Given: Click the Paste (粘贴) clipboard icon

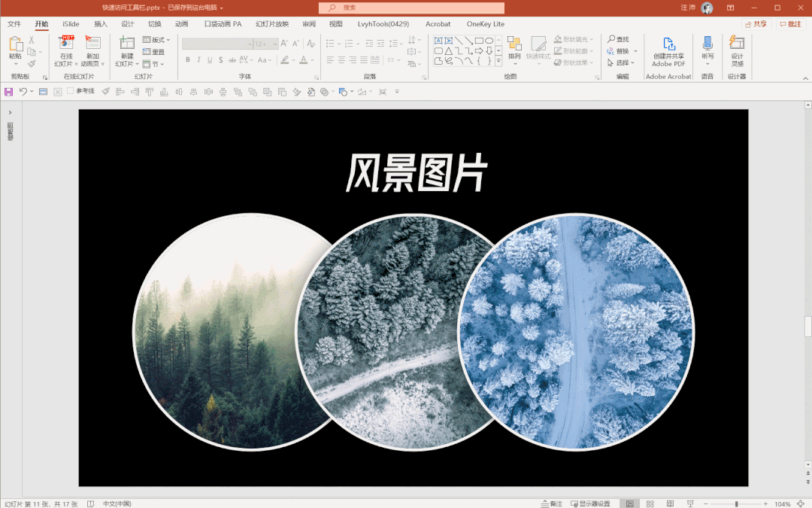Looking at the screenshot, I should (15, 44).
